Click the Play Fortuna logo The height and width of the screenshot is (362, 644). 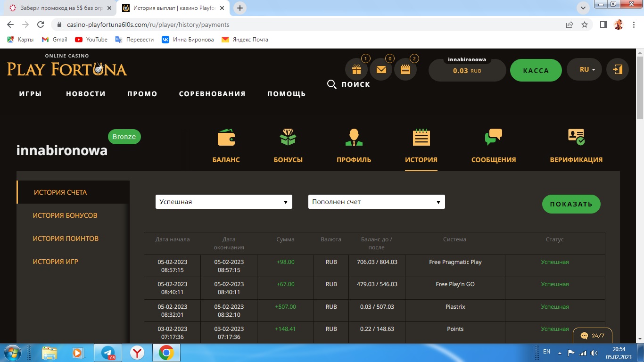pyautogui.click(x=67, y=66)
